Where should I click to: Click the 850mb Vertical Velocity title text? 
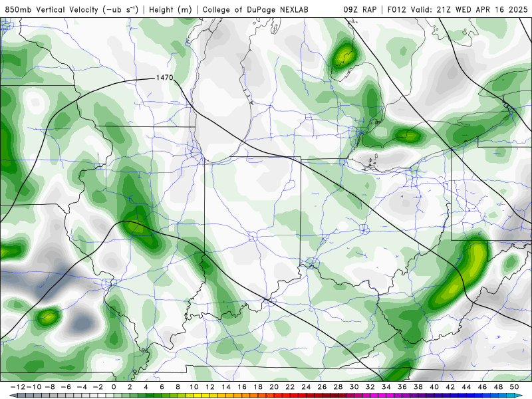pyautogui.click(x=72, y=9)
